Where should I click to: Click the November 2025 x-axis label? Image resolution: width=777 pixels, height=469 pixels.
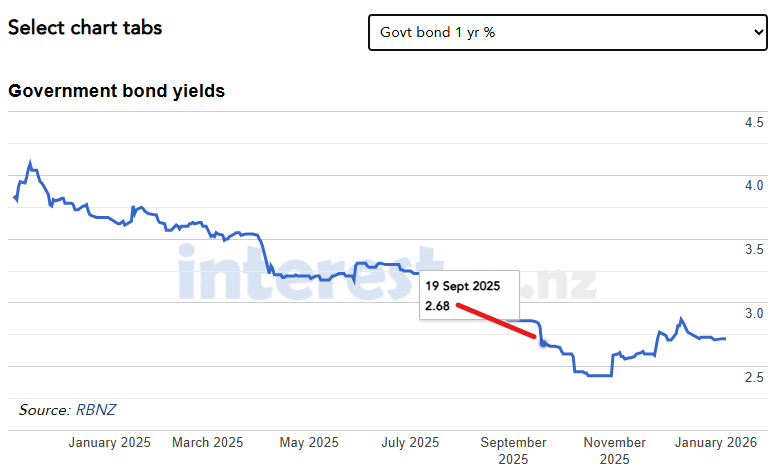click(x=615, y=450)
